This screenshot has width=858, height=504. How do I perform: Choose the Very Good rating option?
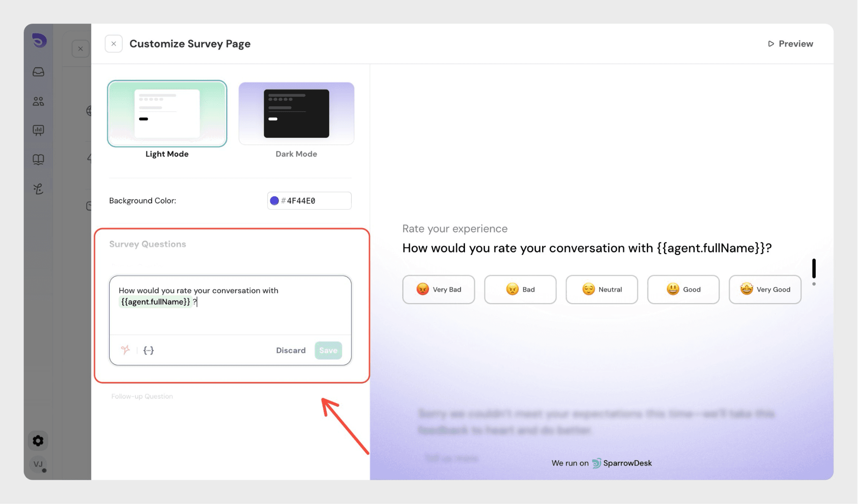(765, 289)
